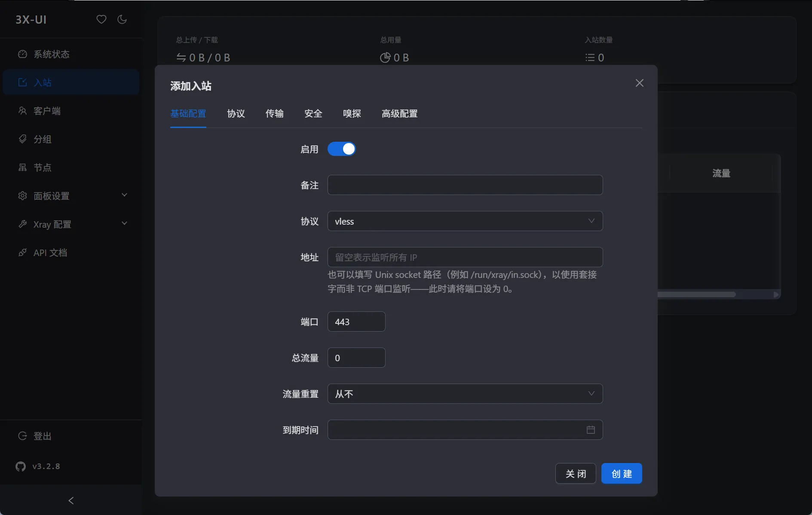Click the 登出 logout icon
This screenshot has height=515, width=812.
[22, 436]
